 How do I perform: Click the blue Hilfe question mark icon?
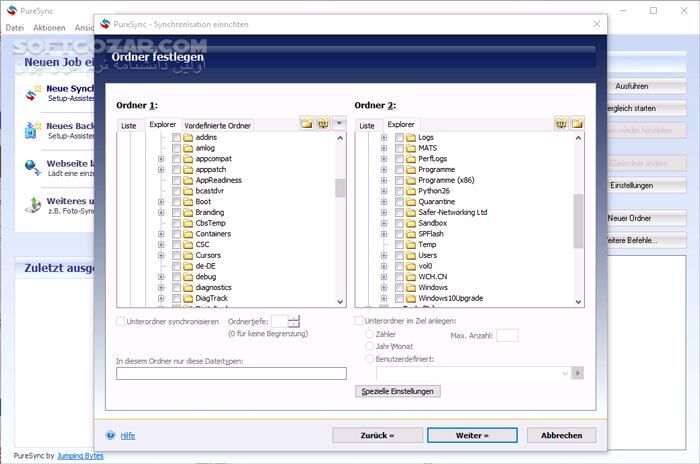click(x=110, y=435)
